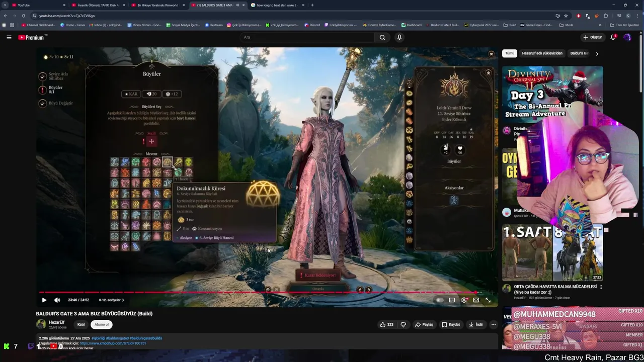Screen dimensions: 644x362
Task: Go back in browser history
Action: (x=6, y=16)
